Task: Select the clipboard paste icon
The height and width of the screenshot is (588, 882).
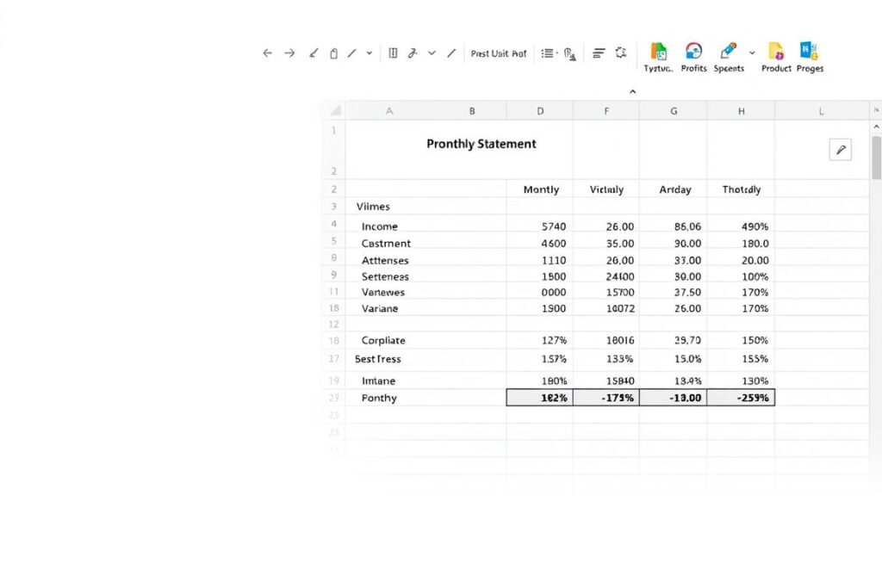Action: 333,53
